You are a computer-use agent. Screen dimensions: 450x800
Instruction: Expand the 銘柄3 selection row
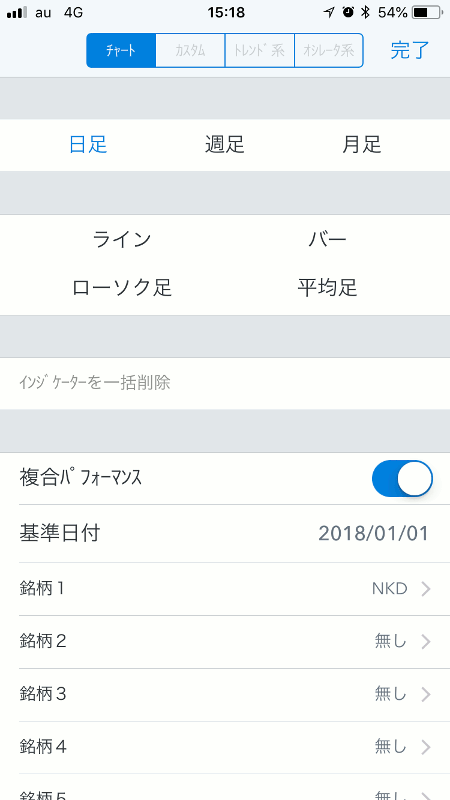pos(225,695)
